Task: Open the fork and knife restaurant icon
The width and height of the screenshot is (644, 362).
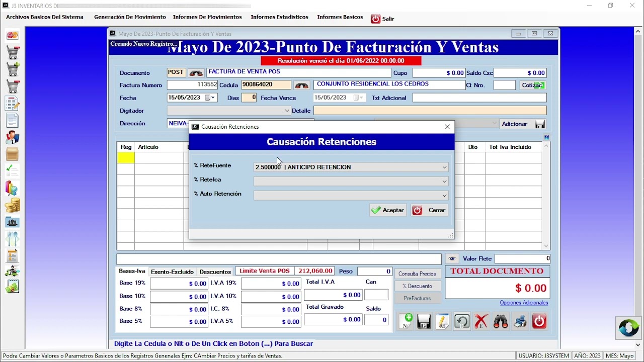Action: coord(13,239)
